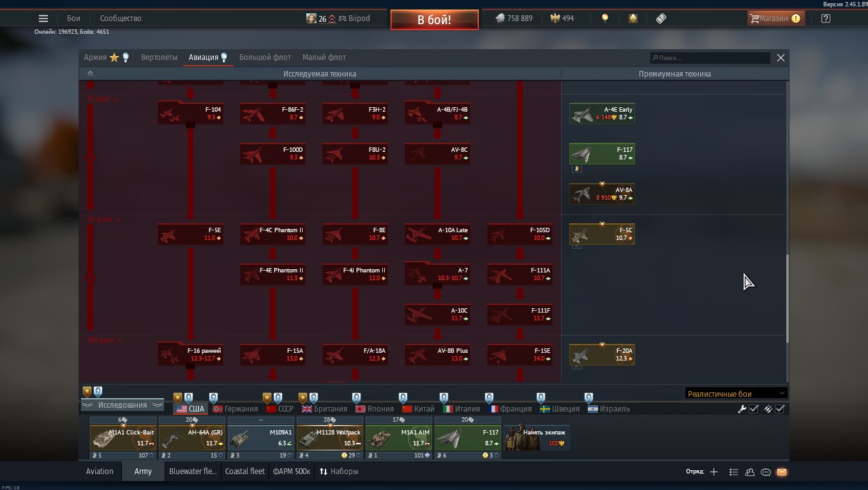The width and height of the screenshot is (868, 490).
Task: Click the Поиск search field
Action: click(x=710, y=58)
